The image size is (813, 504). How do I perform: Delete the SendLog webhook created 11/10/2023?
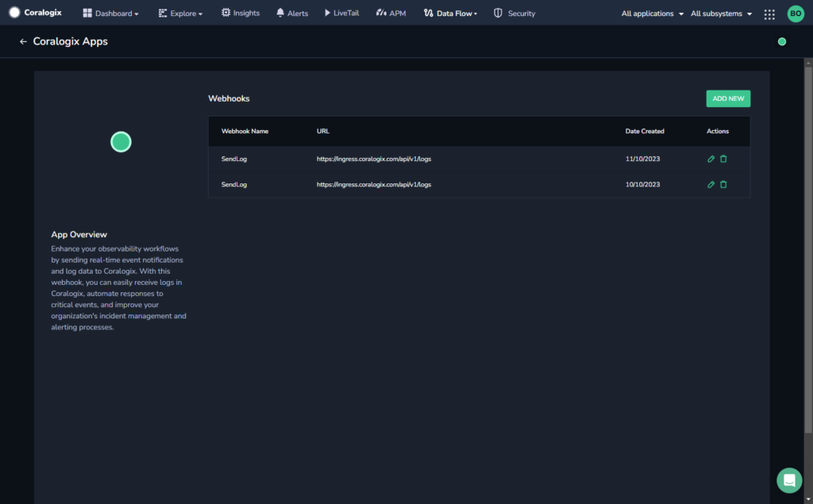(x=723, y=159)
